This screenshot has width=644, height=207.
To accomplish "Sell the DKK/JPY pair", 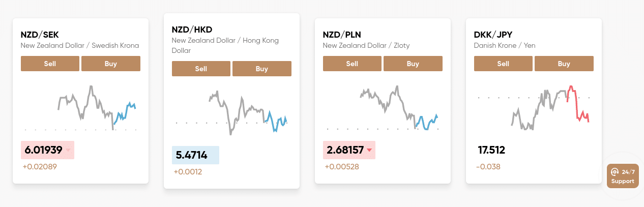I will (x=503, y=64).
